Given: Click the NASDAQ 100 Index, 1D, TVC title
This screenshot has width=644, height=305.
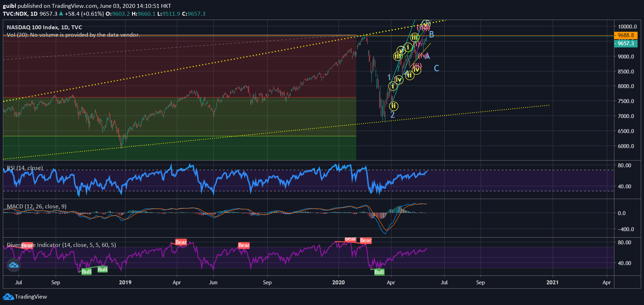Looking at the screenshot, I should pyautogui.click(x=44, y=27).
